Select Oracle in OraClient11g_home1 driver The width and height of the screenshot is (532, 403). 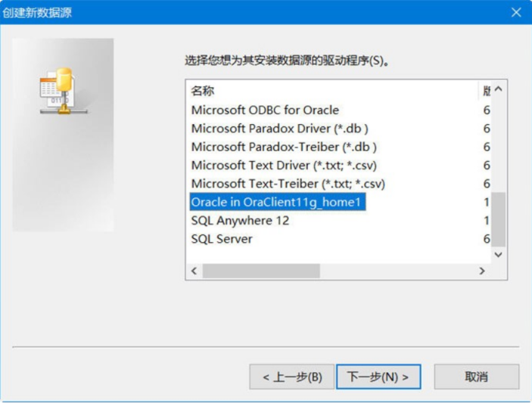[x=278, y=202]
